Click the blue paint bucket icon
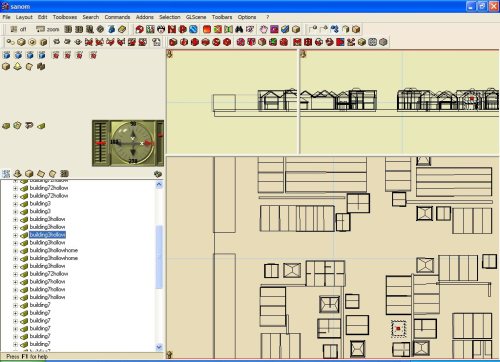Viewport: 500px width, 362px height. coord(111,29)
